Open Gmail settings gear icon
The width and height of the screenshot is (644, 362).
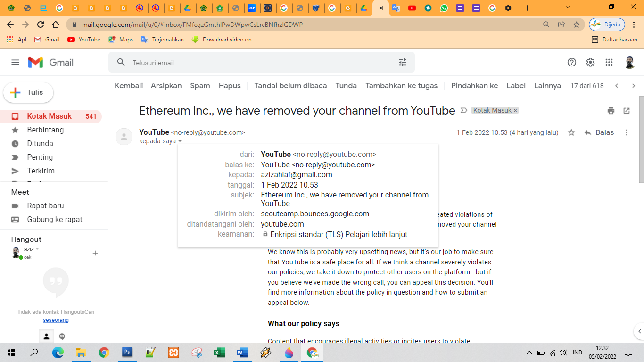coord(590,62)
